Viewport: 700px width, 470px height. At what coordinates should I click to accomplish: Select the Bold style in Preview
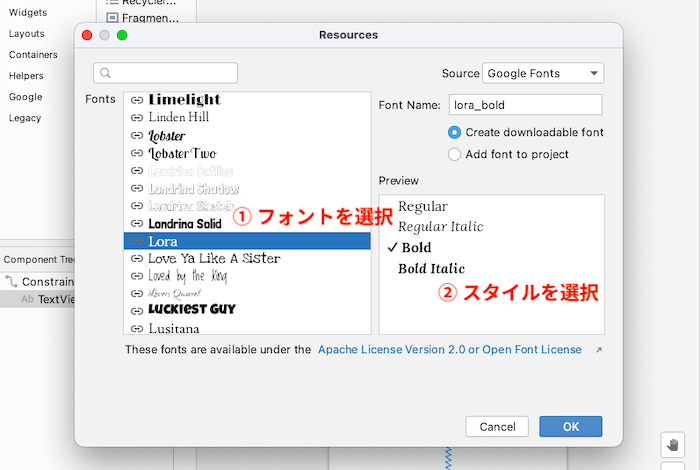[x=416, y=247]
